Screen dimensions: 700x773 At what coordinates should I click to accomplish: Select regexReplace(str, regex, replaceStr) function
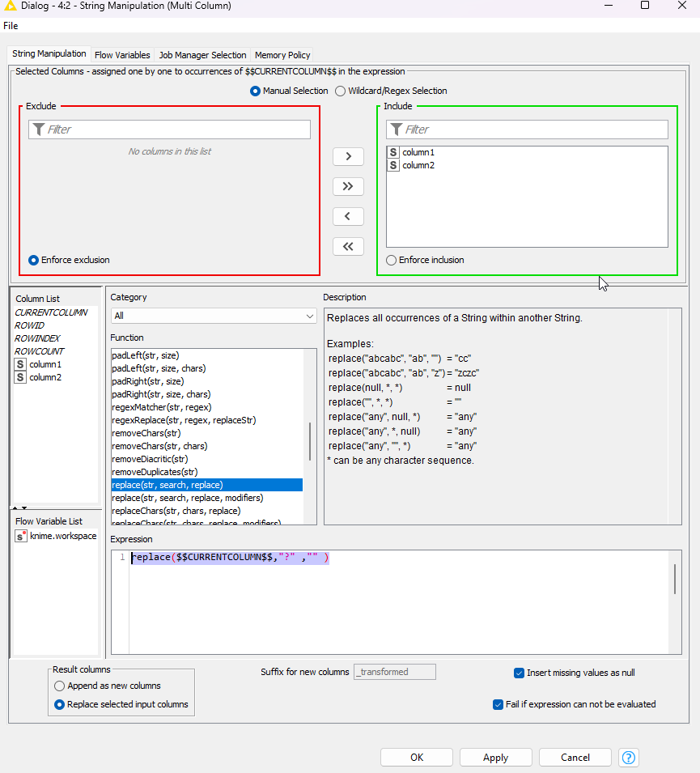pyautogui.click(x=184, y=420)
